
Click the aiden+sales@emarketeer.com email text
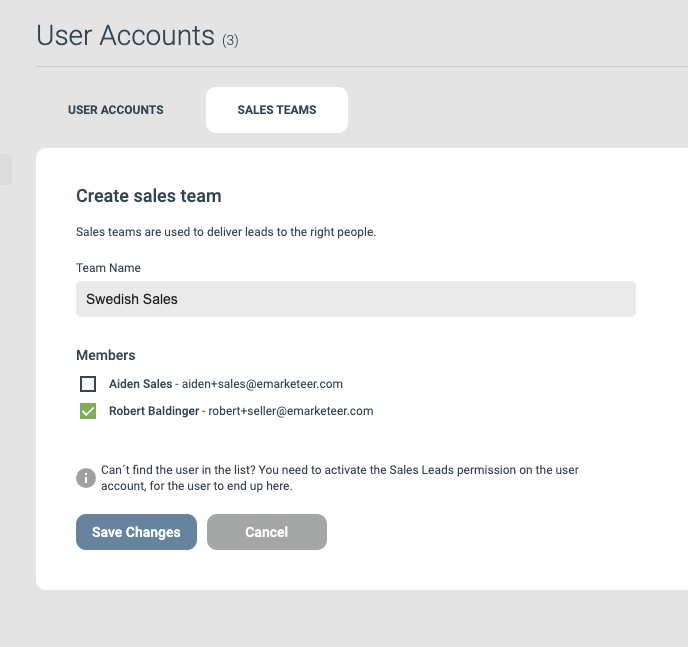[x=262, y=384]
